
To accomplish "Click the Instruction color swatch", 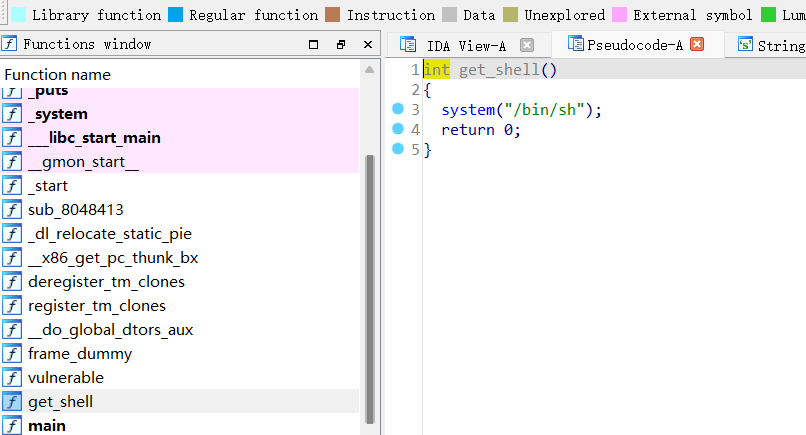I will click(x=333, y=14).
